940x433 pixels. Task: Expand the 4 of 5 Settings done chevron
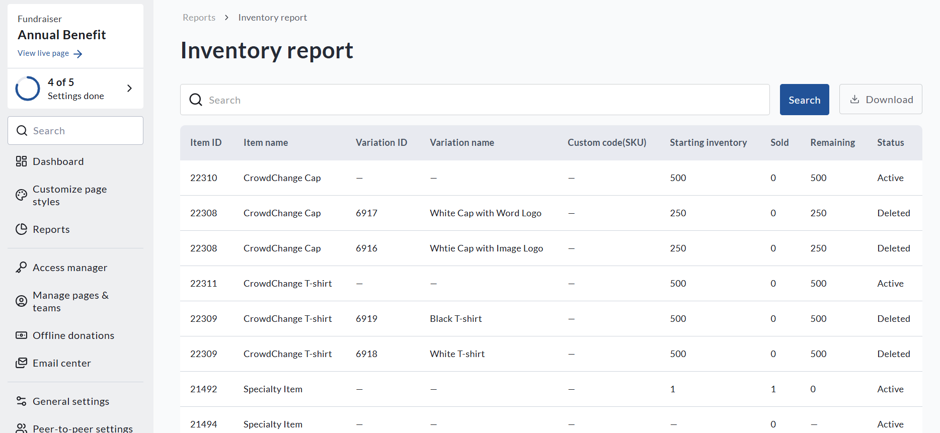(x=129, y=88)
